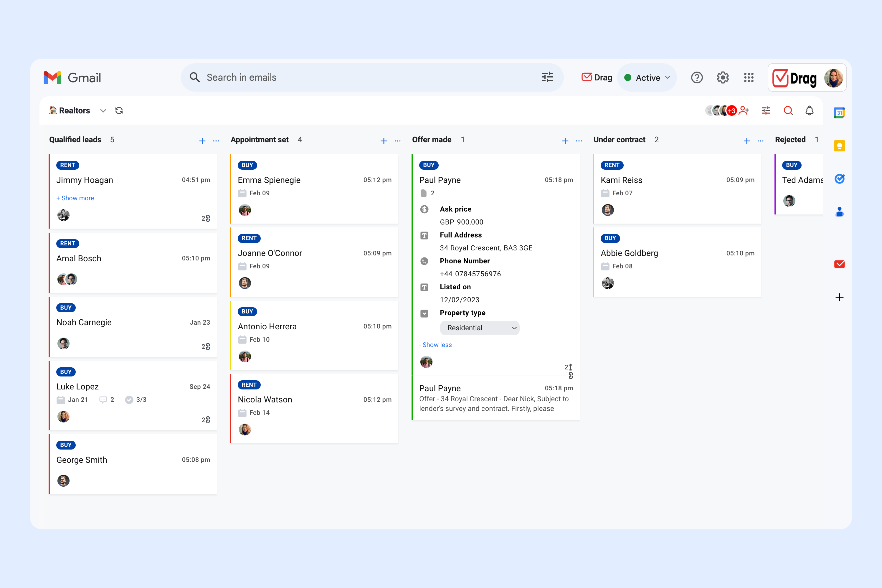
Task: Add card to Under contract column
Action: coord(746,141)
